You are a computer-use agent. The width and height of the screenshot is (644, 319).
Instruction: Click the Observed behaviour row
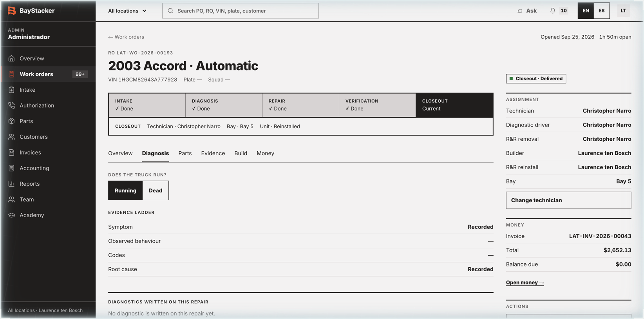click(x=300, y=241)
